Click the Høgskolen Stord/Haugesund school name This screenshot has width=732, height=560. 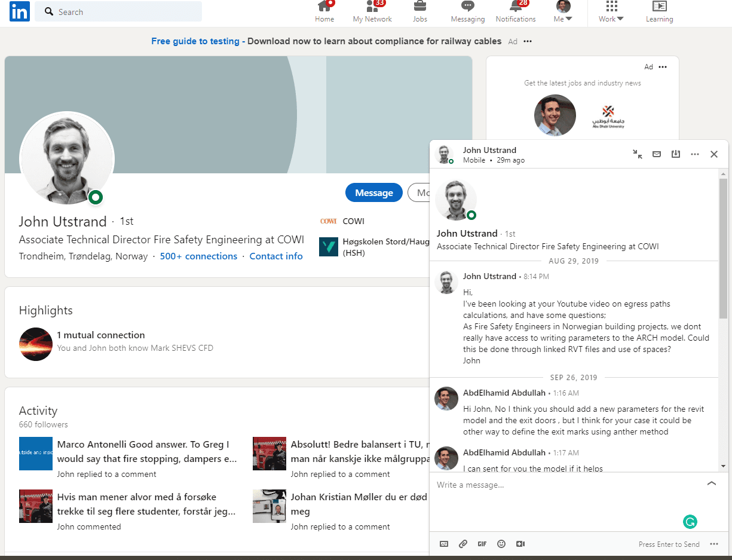tap(386, 247)
